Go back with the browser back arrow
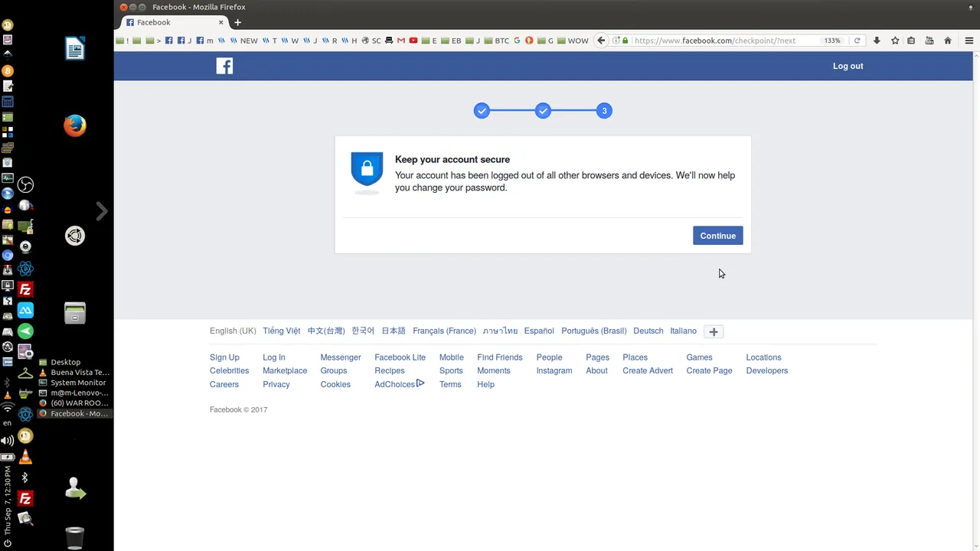 601,41
